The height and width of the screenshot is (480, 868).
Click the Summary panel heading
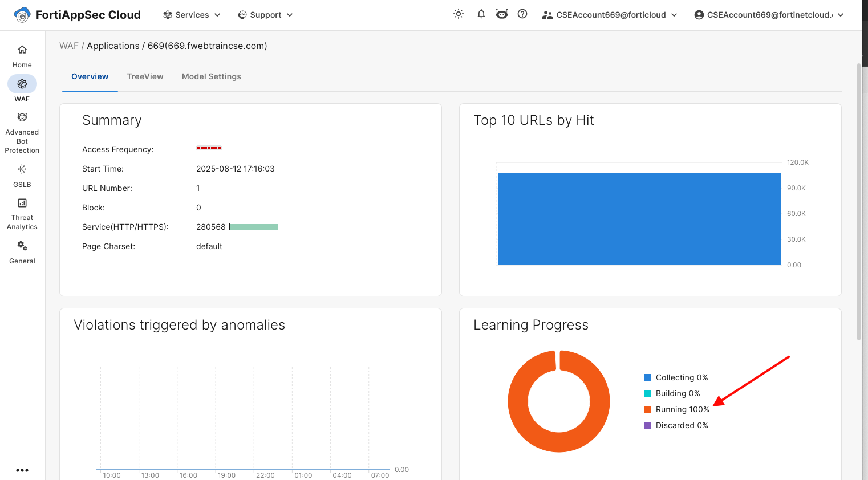(112, 120)
